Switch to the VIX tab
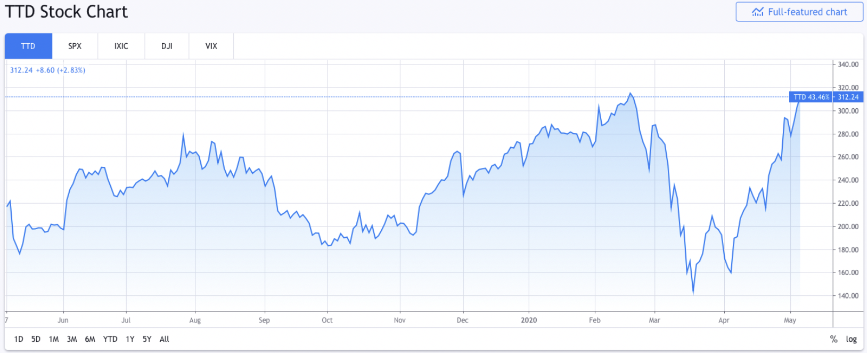 (x=211, y=46)
